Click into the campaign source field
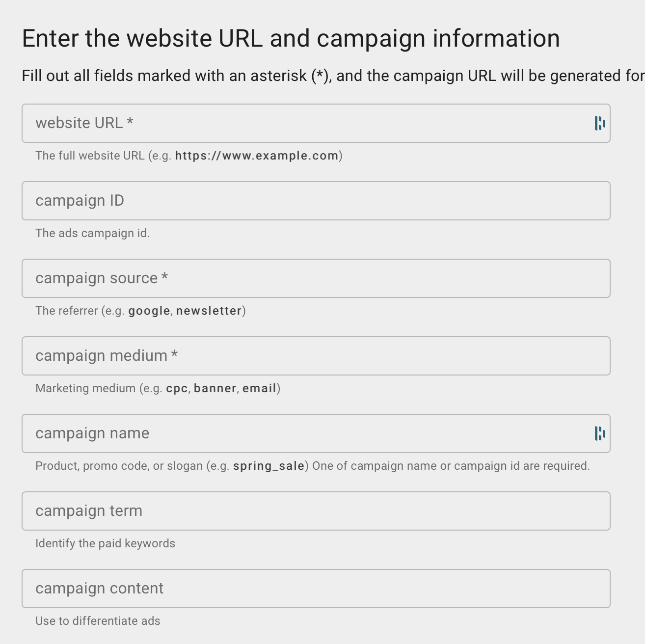The height and width of the screenshot is (644, 645). [315, 278]
